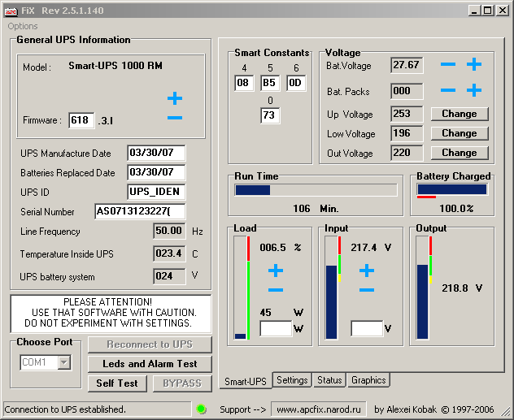Increase Bat.Voltage with the plus icon
The width and height of the screenshot is (514, 420).
click(474, 64)
